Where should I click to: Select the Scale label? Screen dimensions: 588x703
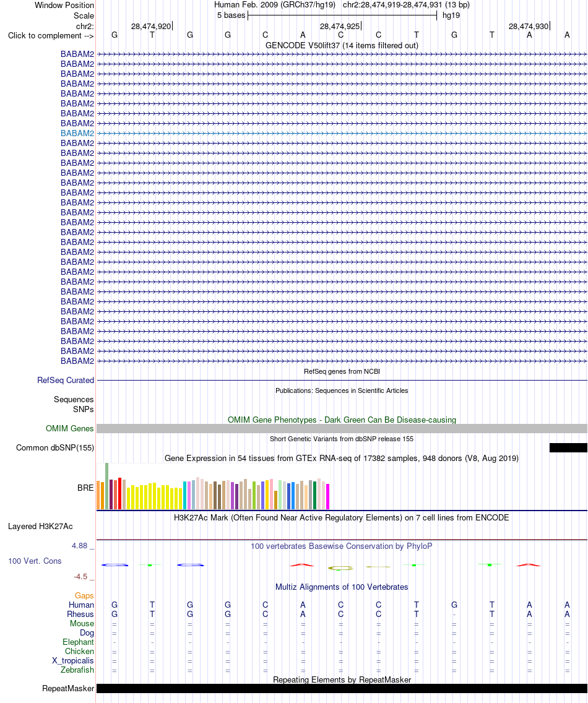[84, 15]
